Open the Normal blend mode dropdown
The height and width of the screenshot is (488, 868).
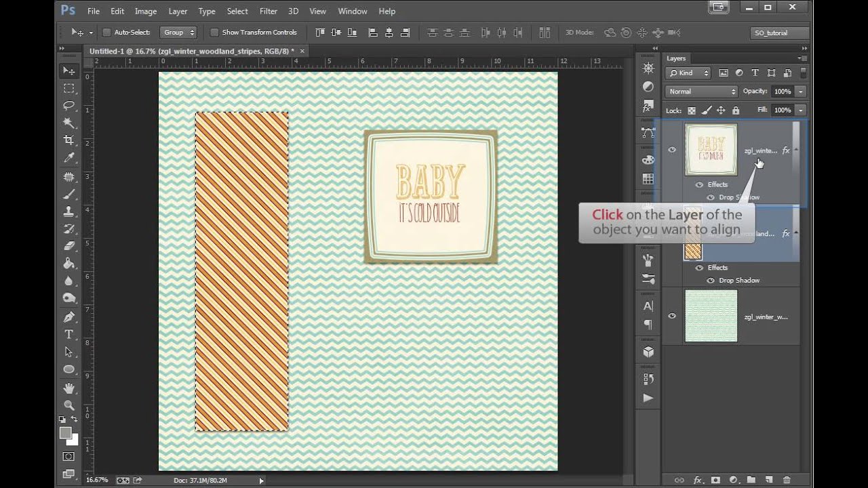point(701,91)
